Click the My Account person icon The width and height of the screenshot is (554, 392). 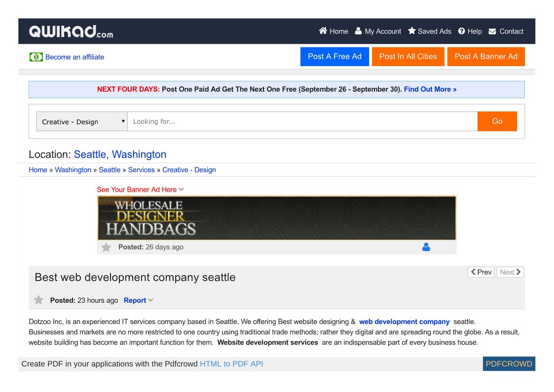(359, 31)
